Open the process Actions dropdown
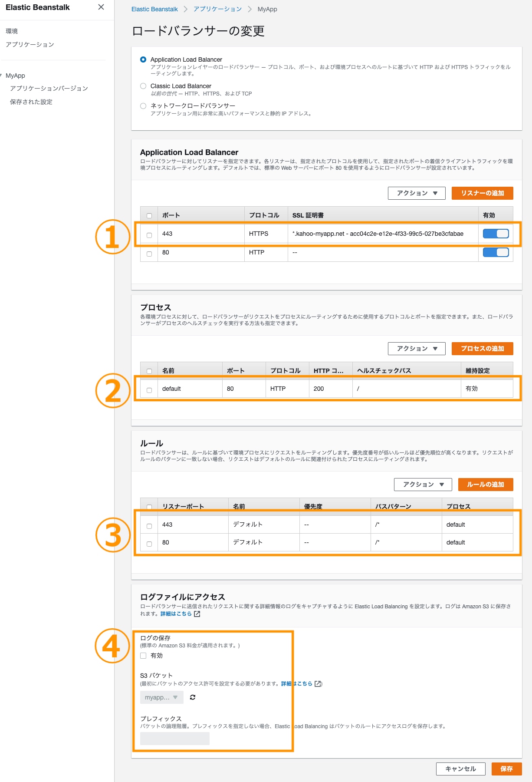 pyautogui.click(x=417, y=349)
